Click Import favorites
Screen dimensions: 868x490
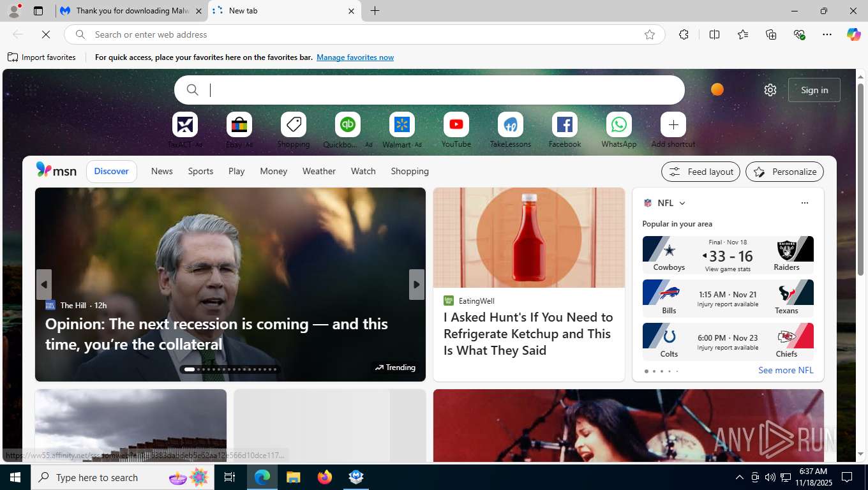(41, 57)
